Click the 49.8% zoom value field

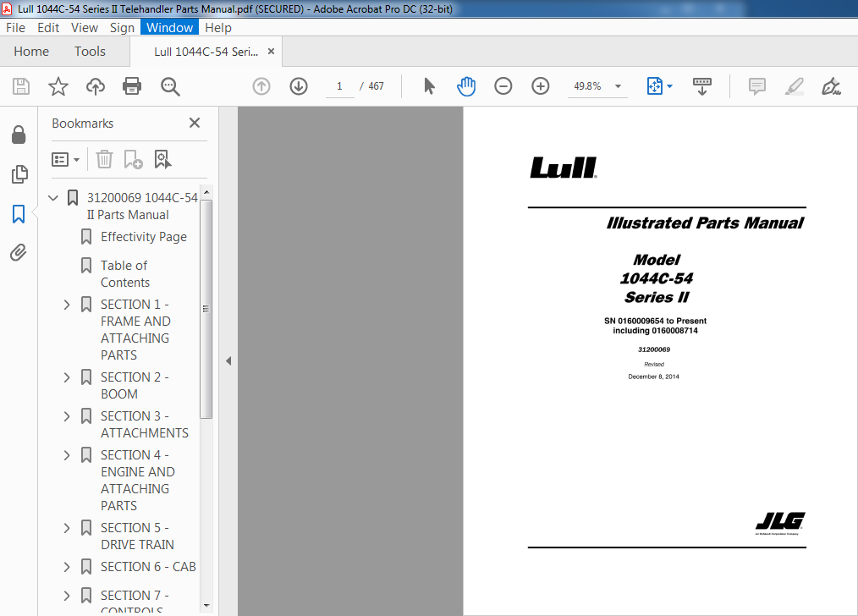(587, 86)
